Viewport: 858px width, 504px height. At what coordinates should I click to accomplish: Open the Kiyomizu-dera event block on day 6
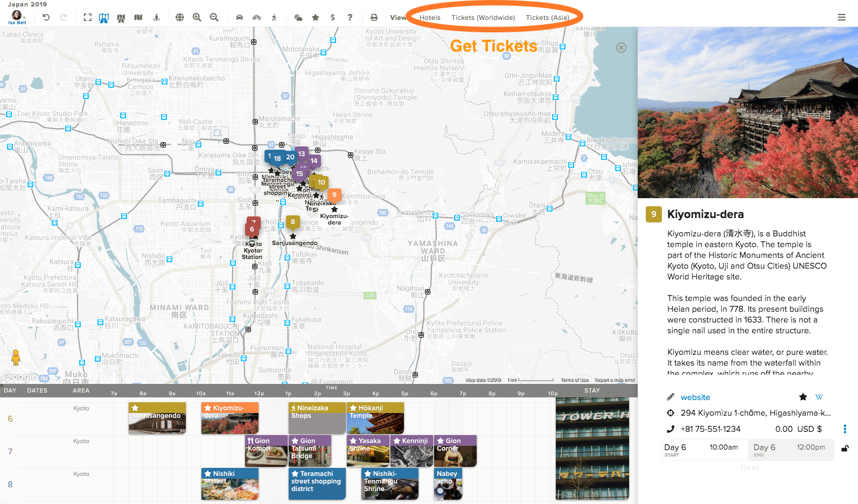tap(230, 418)
